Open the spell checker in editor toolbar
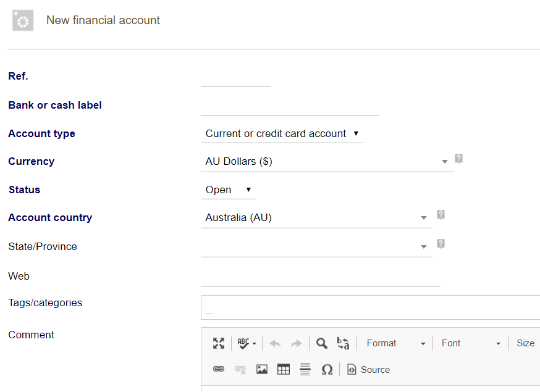The width and height of the screenshot is (540, 392). 247,343
